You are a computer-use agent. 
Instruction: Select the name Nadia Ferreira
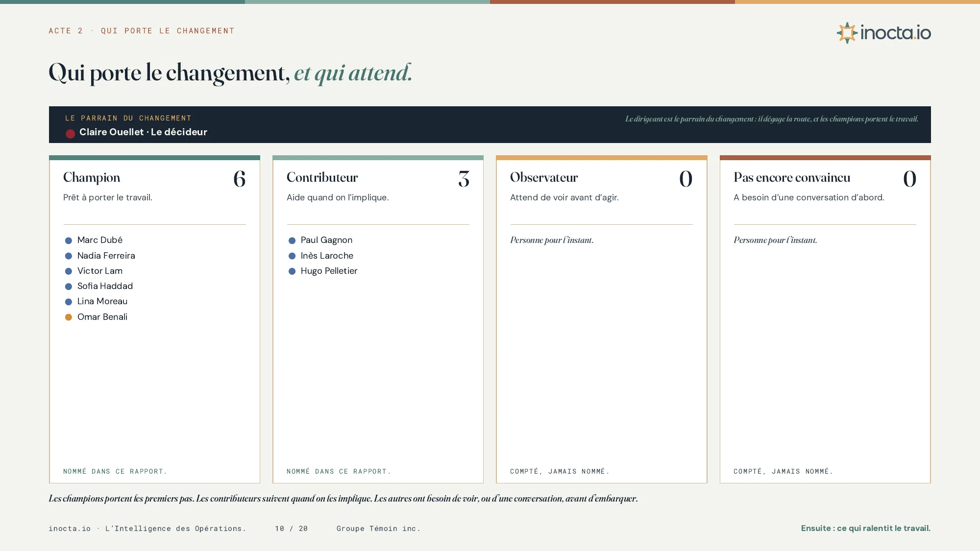coord(106,256)
